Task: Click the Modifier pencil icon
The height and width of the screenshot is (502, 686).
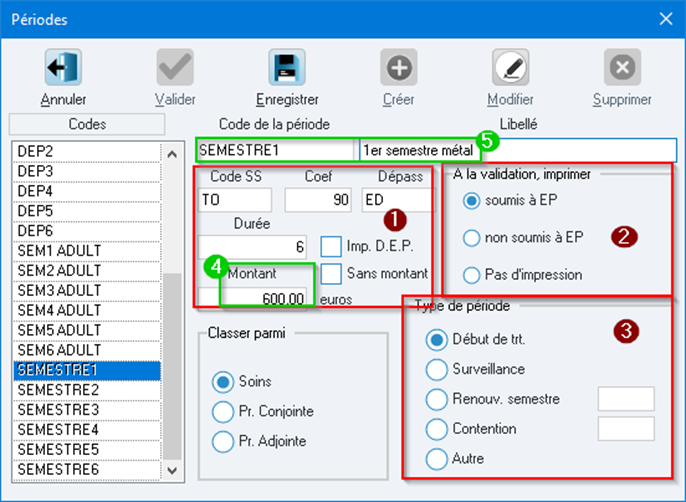Action: point(511,67)
